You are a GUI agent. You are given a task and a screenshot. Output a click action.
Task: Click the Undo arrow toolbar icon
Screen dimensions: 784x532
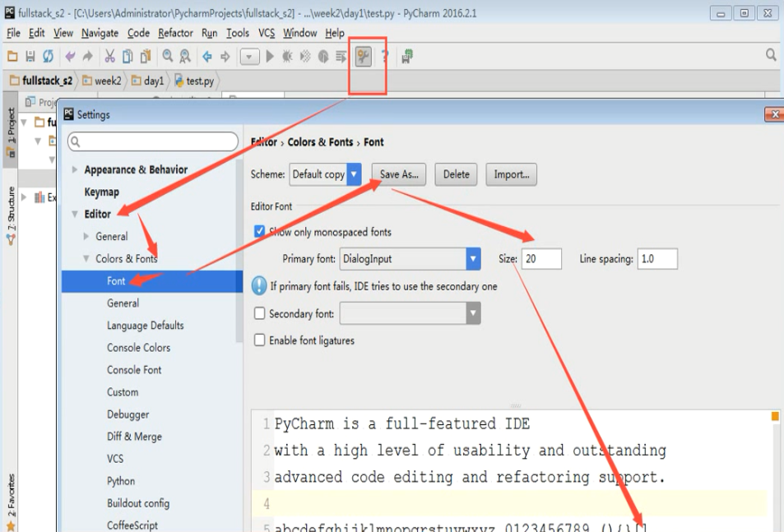70,57
